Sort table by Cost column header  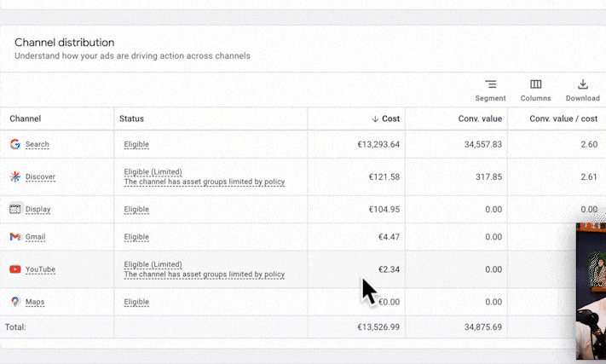click(x=386, y=118)
